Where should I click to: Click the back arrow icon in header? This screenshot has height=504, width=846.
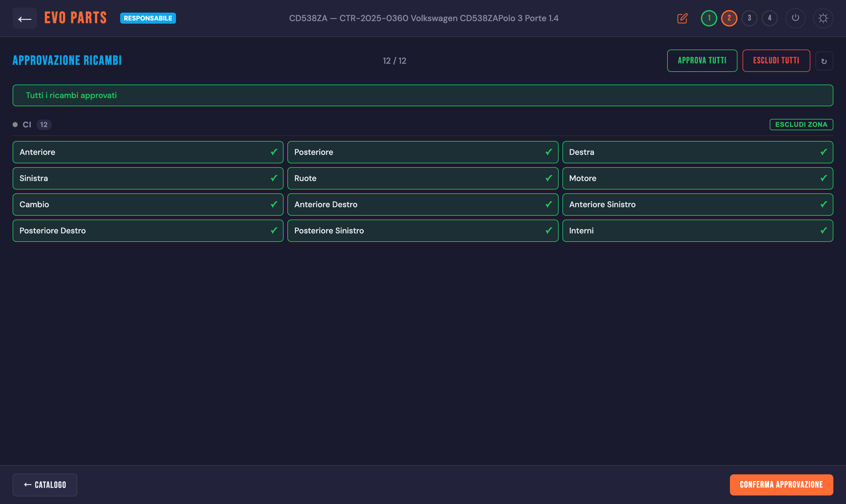coord(25,18)
